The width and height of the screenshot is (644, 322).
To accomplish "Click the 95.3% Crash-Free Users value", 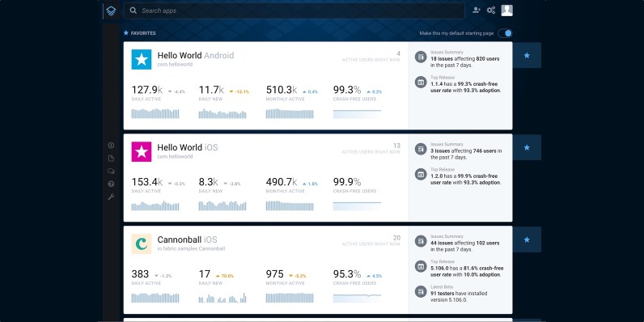I will 347,274.
